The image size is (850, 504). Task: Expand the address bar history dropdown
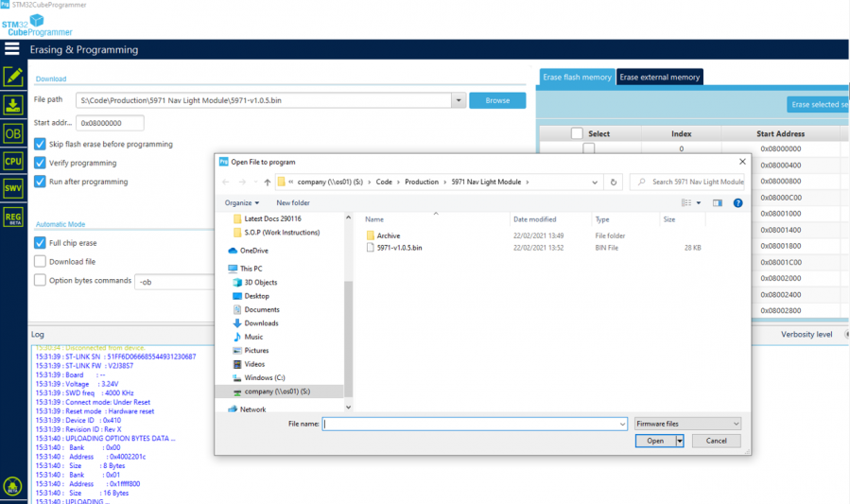tap(595, 182)
